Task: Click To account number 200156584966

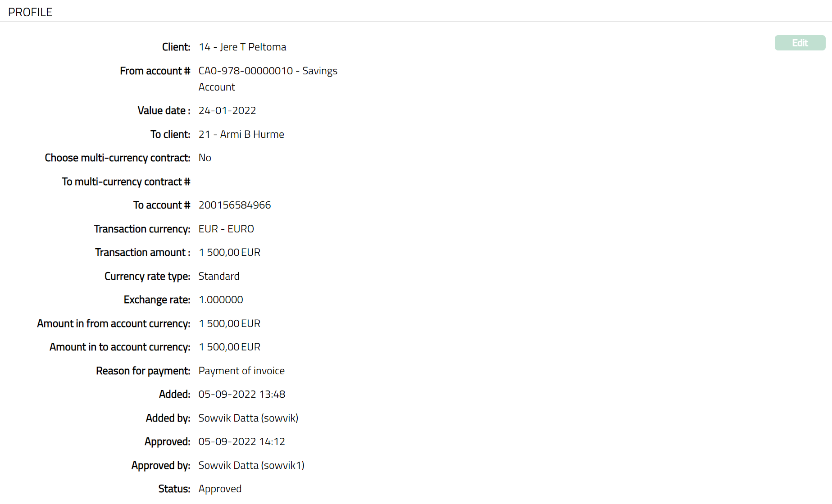Action: (234, 205)
